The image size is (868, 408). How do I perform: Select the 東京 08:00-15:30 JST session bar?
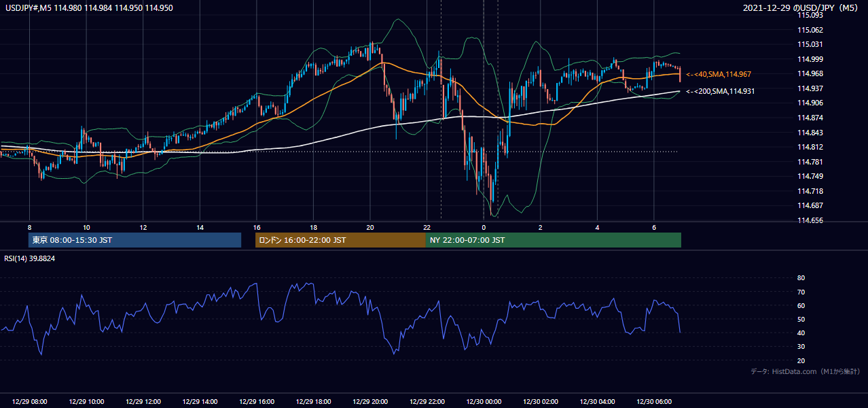coord(134,240)
